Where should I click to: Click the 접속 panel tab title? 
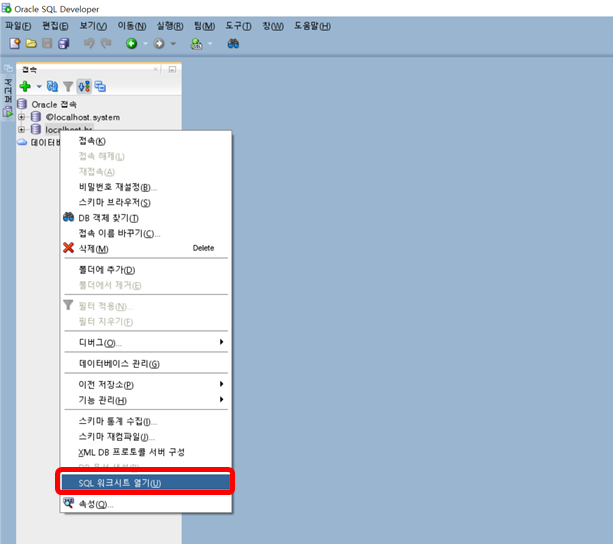29,70
